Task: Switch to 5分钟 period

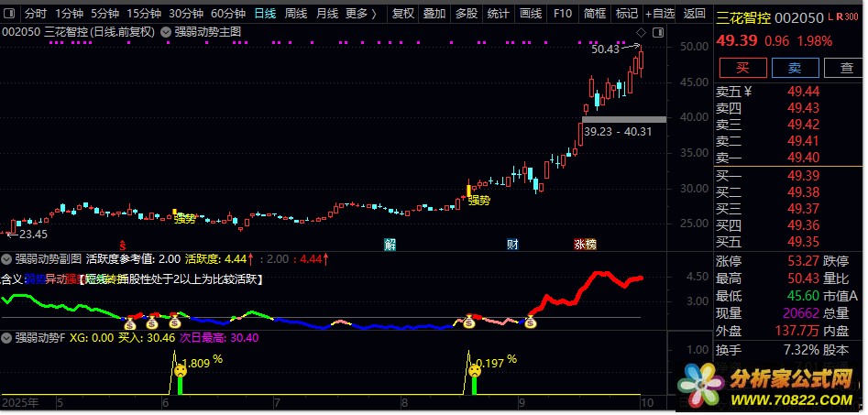Action: pos(105,13)
